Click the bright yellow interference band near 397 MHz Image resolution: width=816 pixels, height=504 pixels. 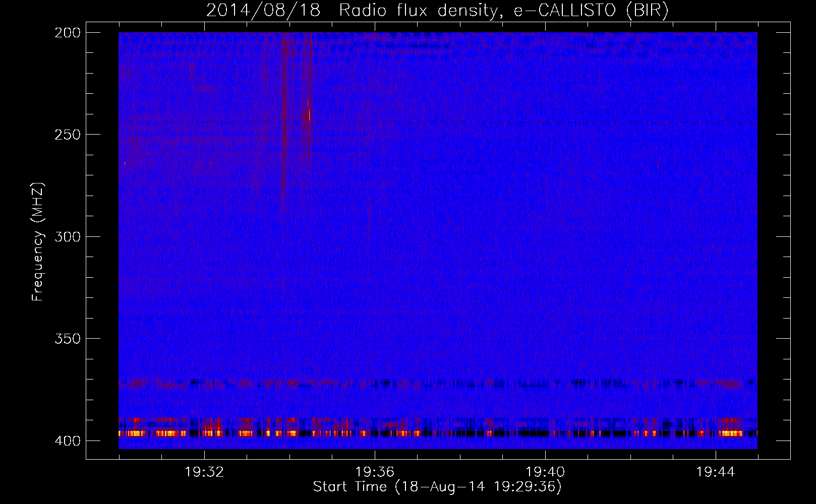click(x=438, y=433)
